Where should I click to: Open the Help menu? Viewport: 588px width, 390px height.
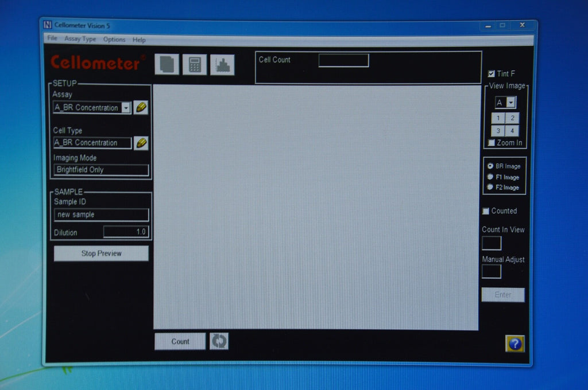[139, 40]
